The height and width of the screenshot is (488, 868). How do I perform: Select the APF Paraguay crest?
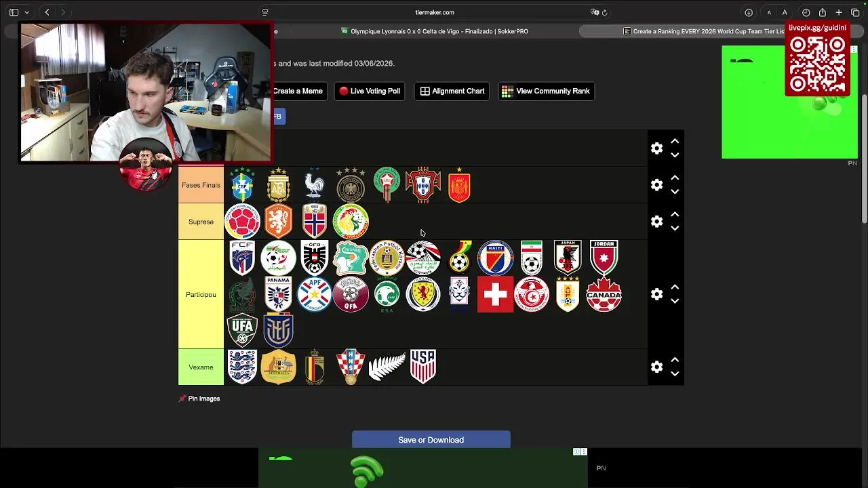coord(315,294)
